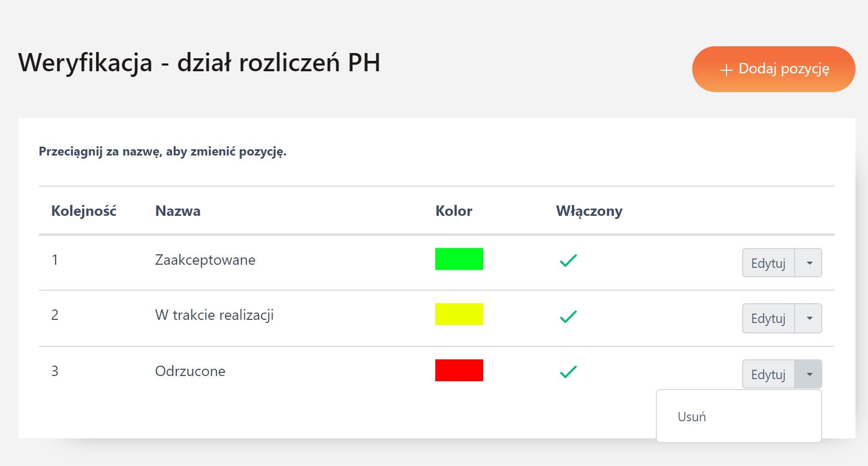Expand the dropdown arrow for W trakcie realizacji

809,318
